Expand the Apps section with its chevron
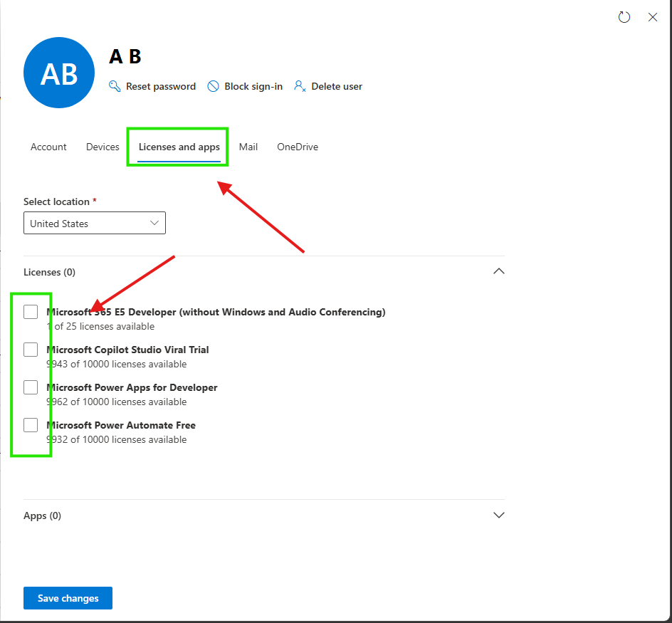This screenshot has width=672, height=623. coord(499,515)
